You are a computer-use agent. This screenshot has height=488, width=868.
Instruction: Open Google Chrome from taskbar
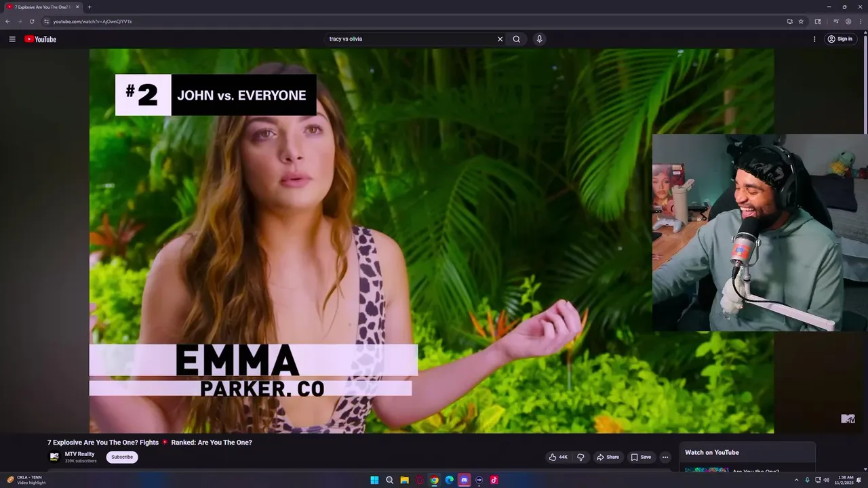[x=434, y=480]
